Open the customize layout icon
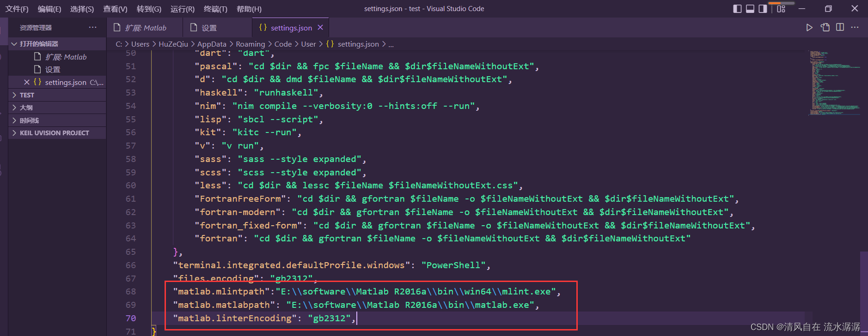Viewport: 868px width, 336px height. click(781, 9)
